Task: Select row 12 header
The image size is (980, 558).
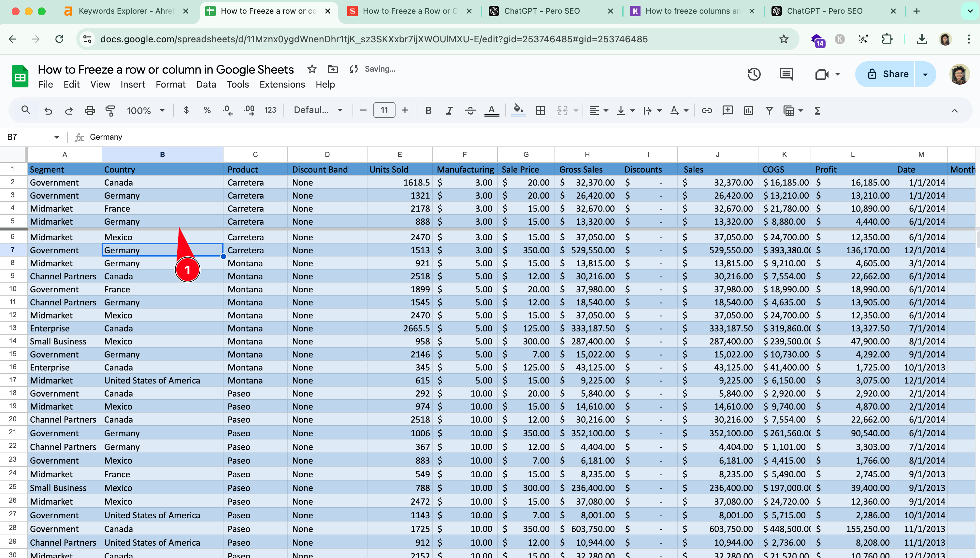Action: [x=13, y=315]
